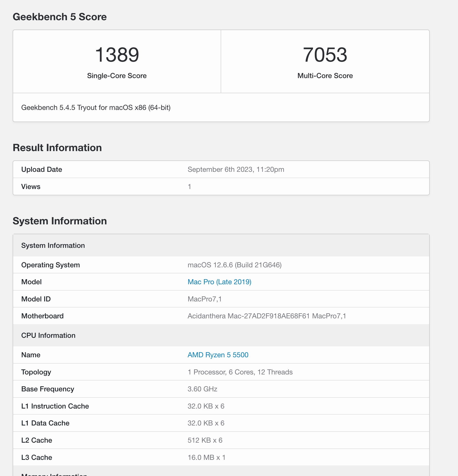Viewport: 458px width, 476px height.
Task: Select the L1 Data Cache 32.0 KB x 6 value
Action: pyautogui.click(x=206, y=423)
